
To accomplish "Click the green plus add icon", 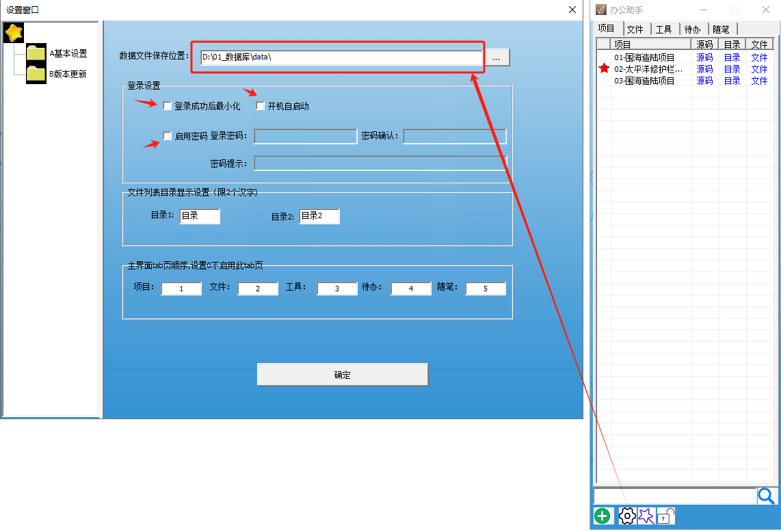I will 603,516.
